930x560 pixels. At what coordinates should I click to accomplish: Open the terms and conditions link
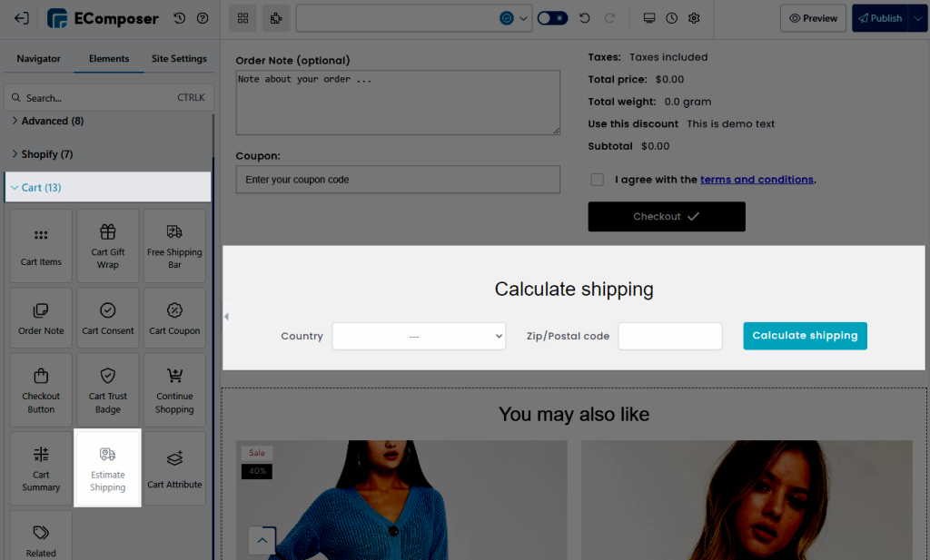(757, 180)
